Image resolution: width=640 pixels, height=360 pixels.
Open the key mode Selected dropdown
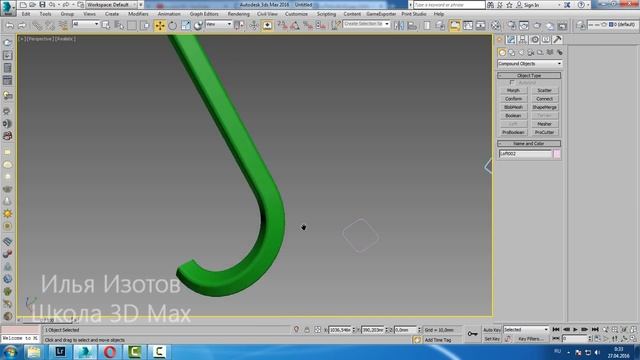tap(526, 329)
